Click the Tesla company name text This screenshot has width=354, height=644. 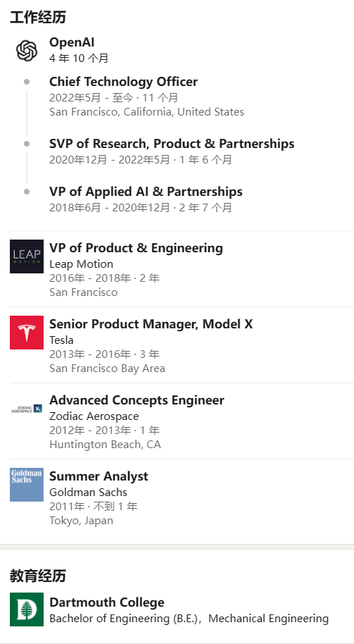61,340
